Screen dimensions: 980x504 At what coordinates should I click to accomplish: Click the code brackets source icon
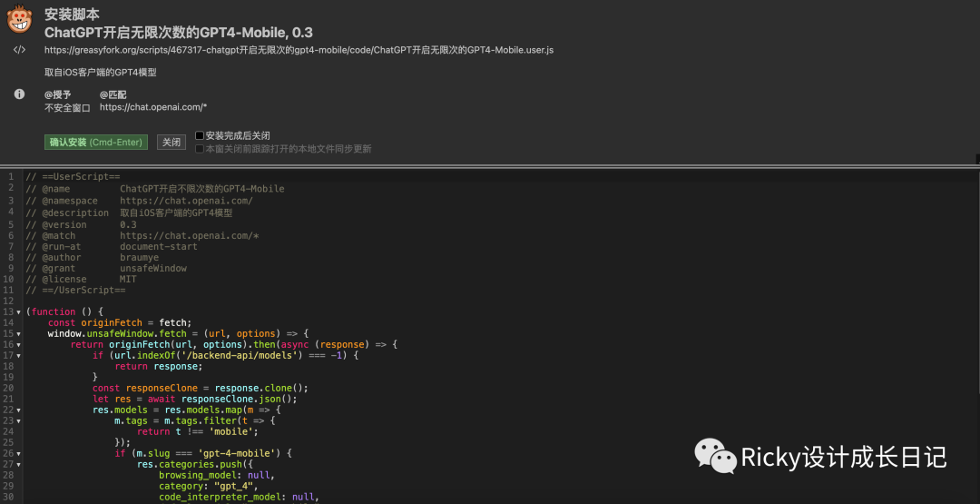[19, 50]
